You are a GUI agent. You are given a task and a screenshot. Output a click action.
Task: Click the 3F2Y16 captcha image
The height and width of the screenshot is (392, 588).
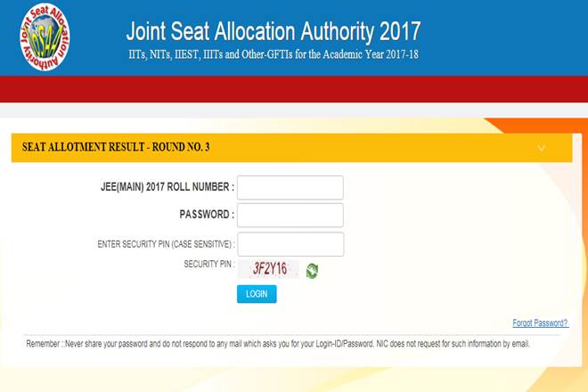[x=269, y=268]
